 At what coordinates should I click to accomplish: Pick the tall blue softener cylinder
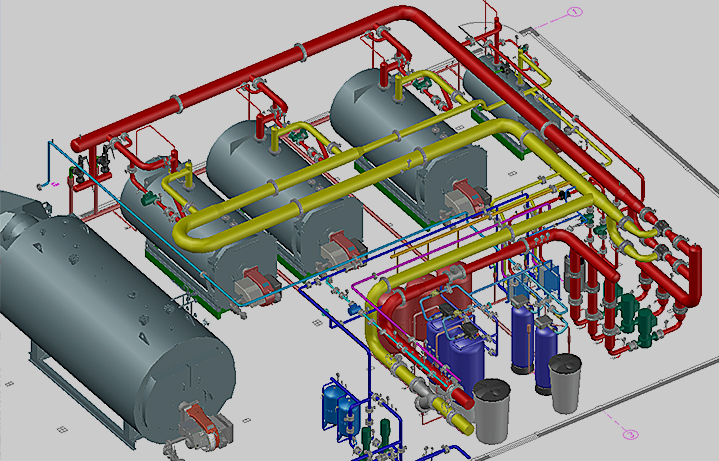(521, 333)
